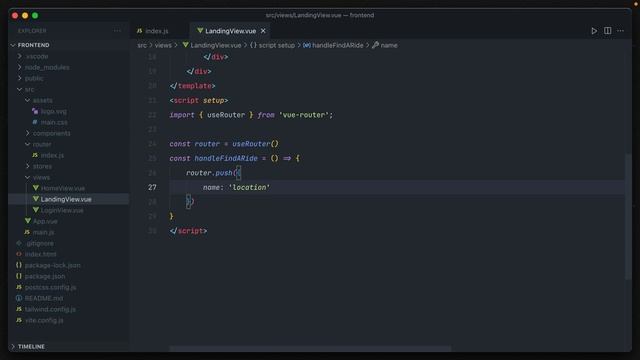Click useRouter in the import line
The height and width of the screenshot is (360, 640).
tap(226, 115)
